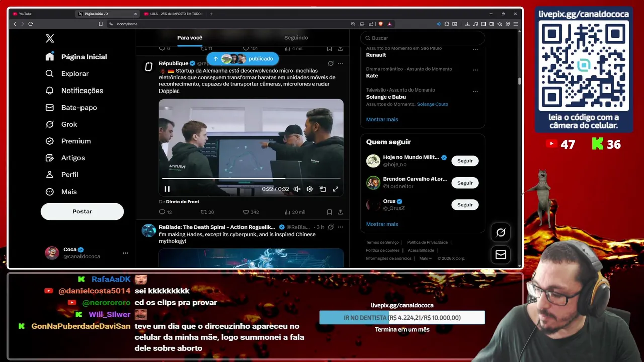Open Grok from the sidebar
The height and width of the screenshot is (362, 644).
(61, 124)
